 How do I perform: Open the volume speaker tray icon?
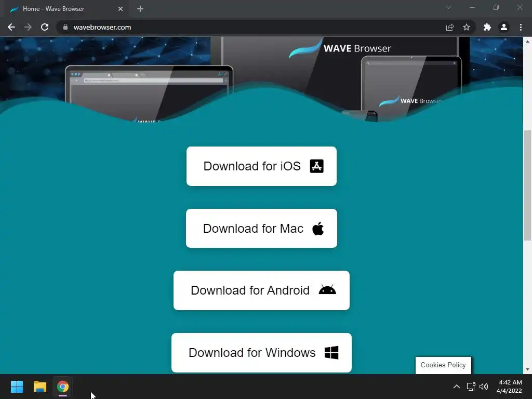coord(484,387)
